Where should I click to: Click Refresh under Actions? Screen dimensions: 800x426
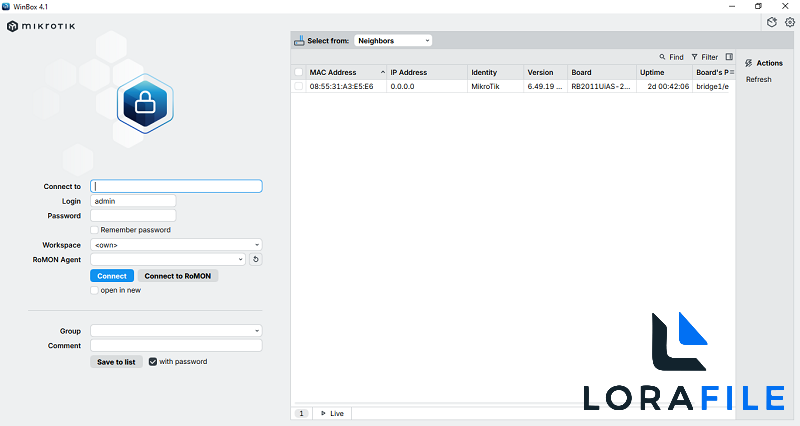click(759, 80)
